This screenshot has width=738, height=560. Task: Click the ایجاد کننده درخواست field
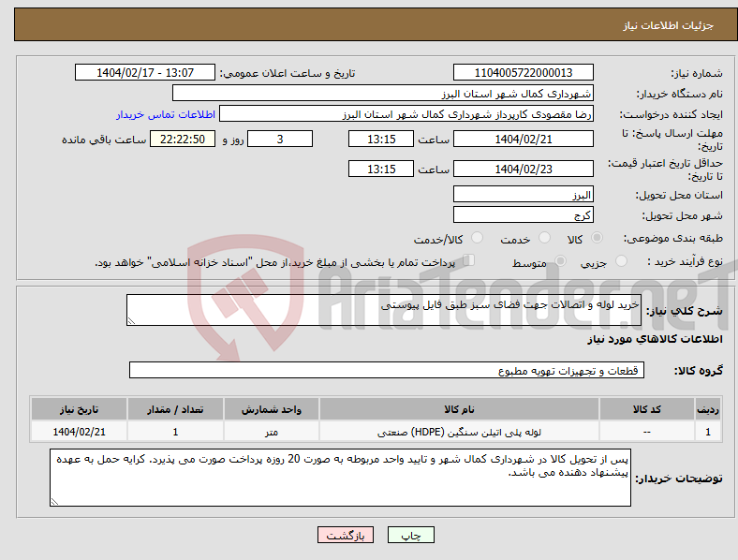(406, 114)
